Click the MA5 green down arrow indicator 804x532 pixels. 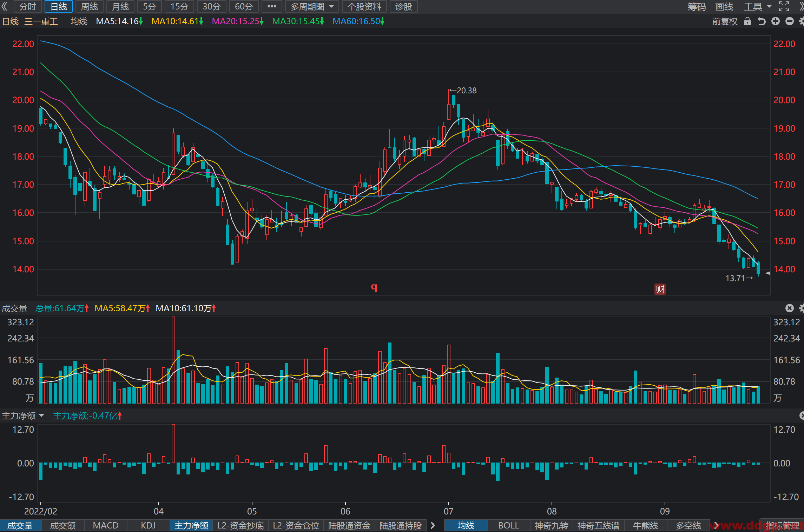point(141,21)
